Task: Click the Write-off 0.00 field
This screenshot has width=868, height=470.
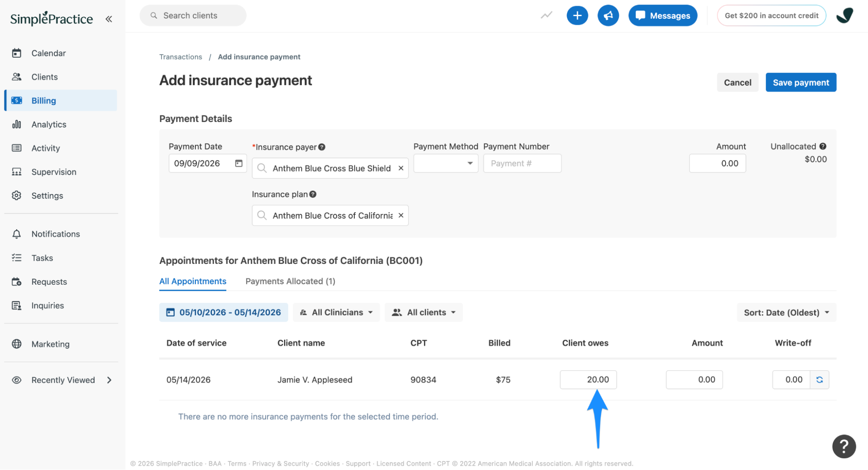Action: (x=791, y=380)
